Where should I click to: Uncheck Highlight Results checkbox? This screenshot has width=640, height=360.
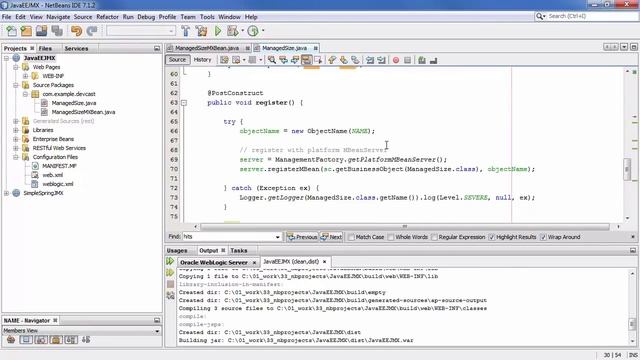tap(491, 237)
